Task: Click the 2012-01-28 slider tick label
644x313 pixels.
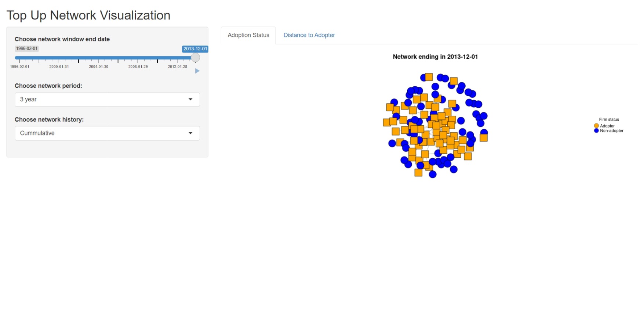Action: pyautogui.click(x=177, y=67)
